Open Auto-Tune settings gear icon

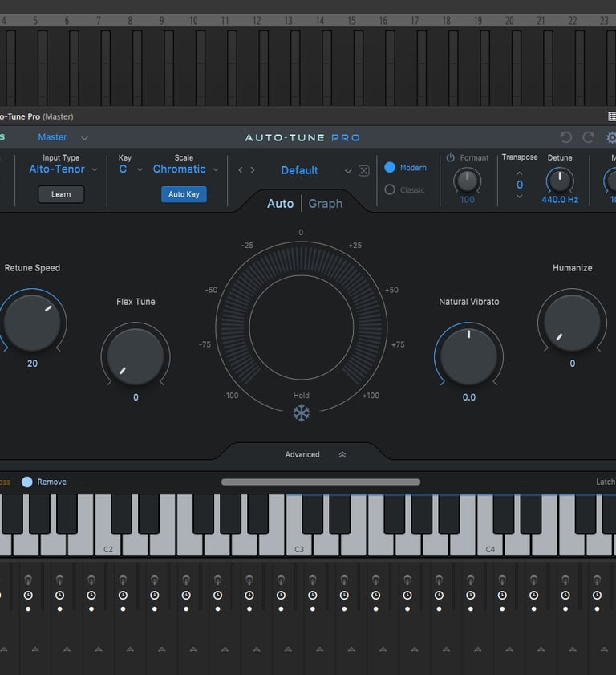click(611, 138)
